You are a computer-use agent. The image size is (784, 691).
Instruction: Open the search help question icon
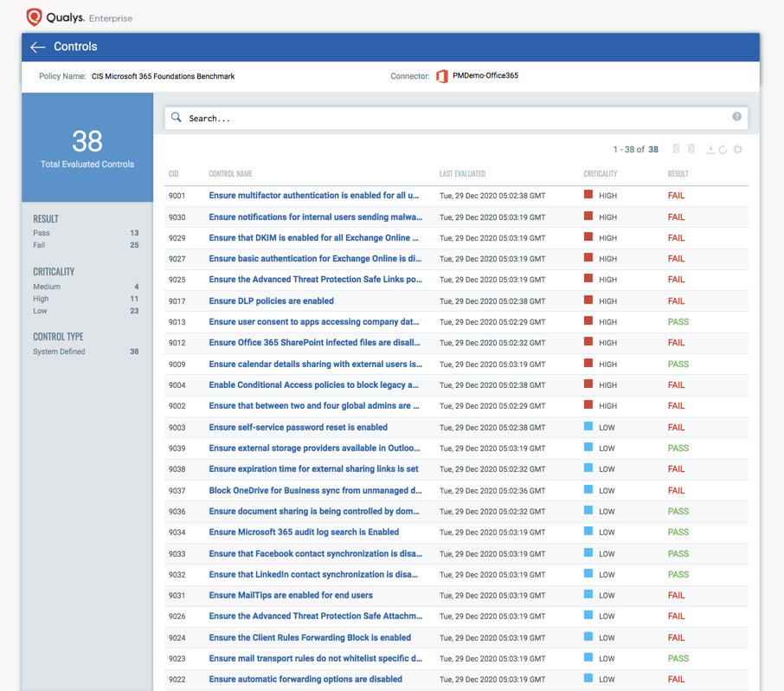tap(736, 117)
